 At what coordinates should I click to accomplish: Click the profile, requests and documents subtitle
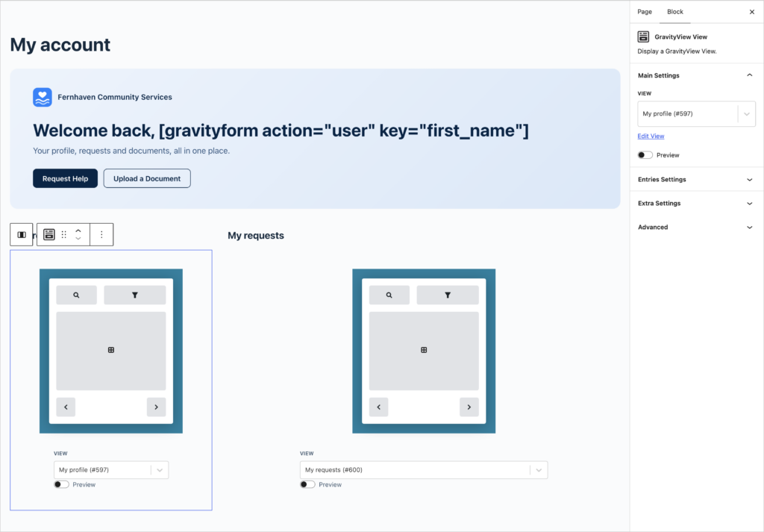point(131,151)
